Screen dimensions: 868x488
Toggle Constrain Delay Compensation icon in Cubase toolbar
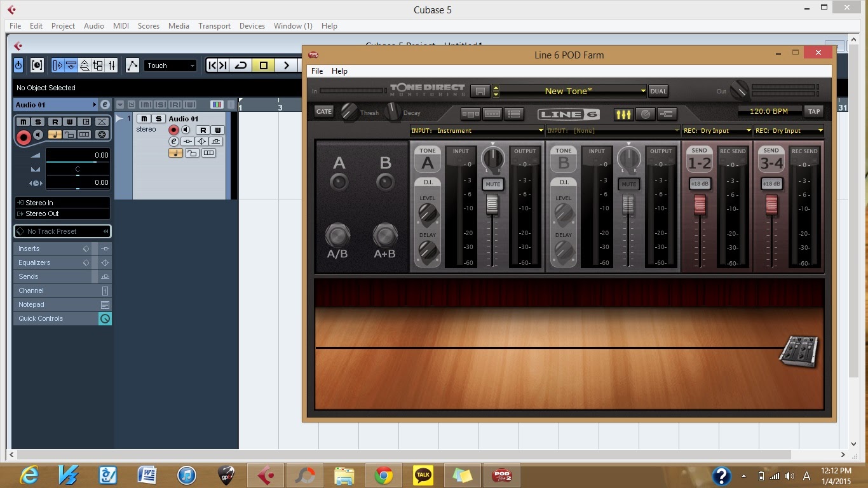click(x=37, y=65)
